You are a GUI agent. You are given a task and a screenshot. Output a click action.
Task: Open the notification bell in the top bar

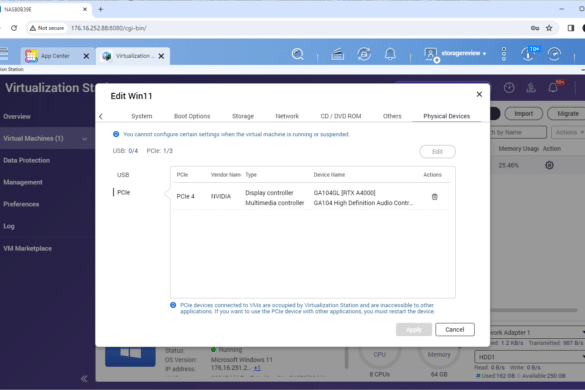pos(390,54)
